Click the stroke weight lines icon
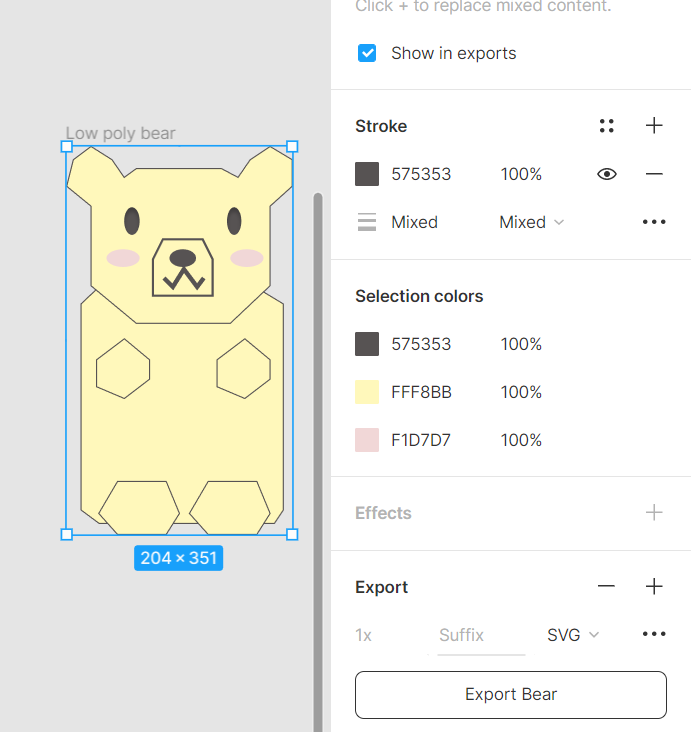This screenshot has width=691, height=732. [x=367, y=222]
